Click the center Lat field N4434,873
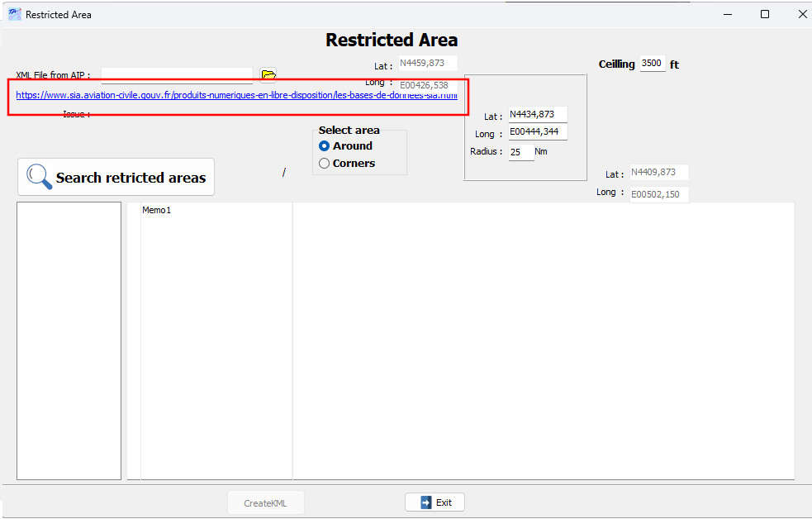The width and height of the screenshot is (812, 519). [x=537, y=115]
